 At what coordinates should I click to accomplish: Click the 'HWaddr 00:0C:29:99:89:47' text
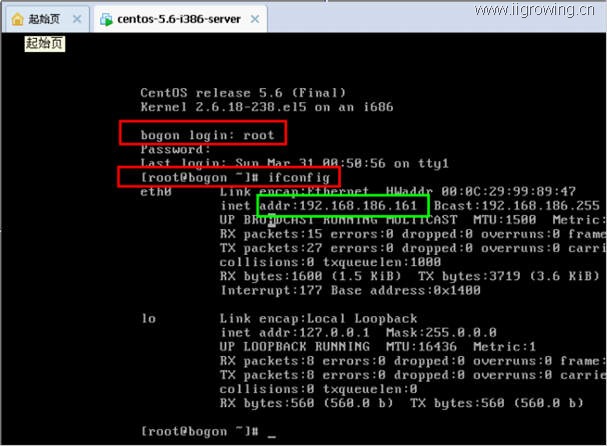click(x=481, y=191)
